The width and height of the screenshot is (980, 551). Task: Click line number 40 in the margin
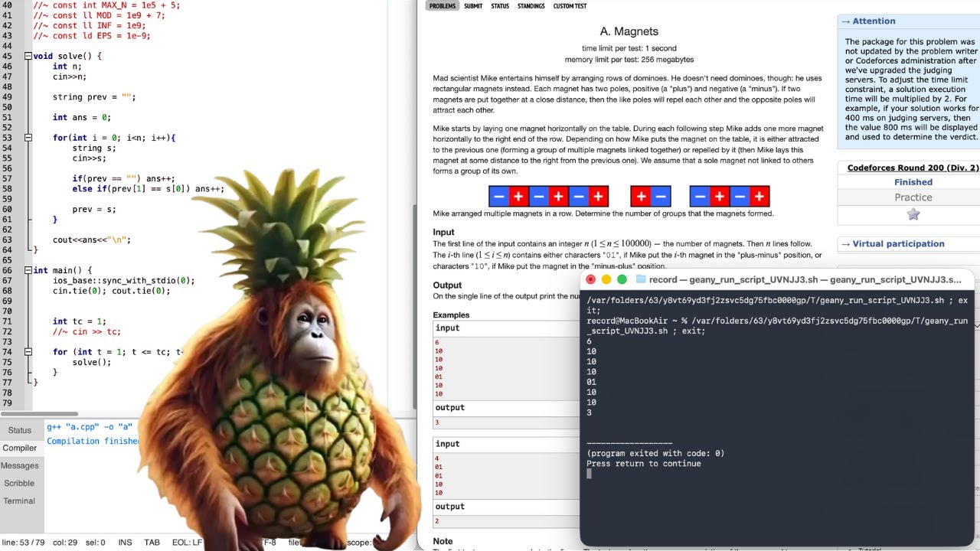(x=8, y=5)
